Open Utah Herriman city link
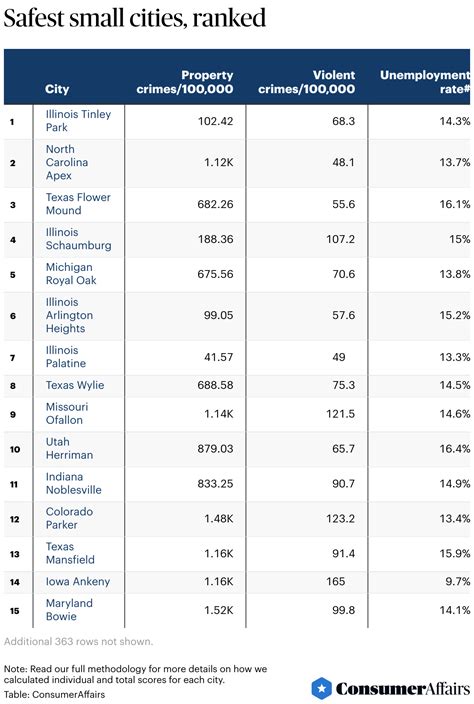Image resolution: width=474 pixels, height=704 pixels. point(69,449)
